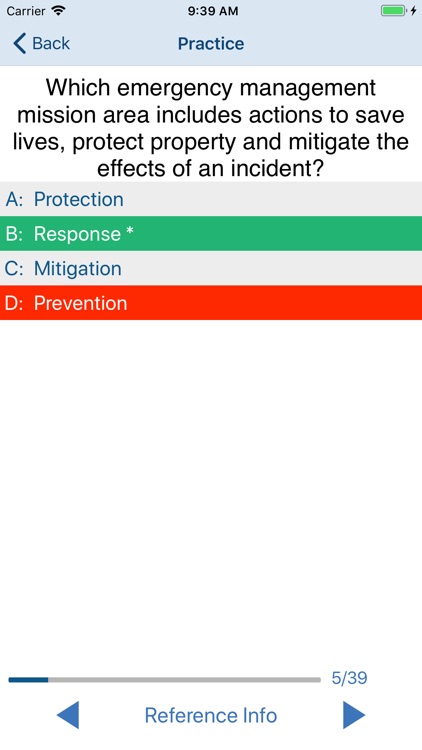Viewport: 422px width, 750px height.
Task: Tap the Back label in navigation bar
Action: tap(51, 44)
